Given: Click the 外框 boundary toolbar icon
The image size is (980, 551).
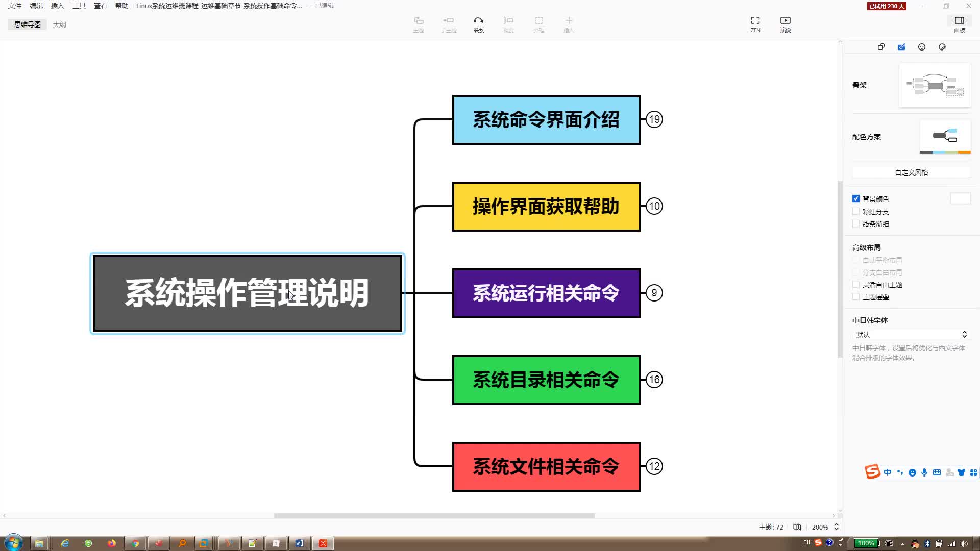Looking at the screenshot, I should click(538, 24).
